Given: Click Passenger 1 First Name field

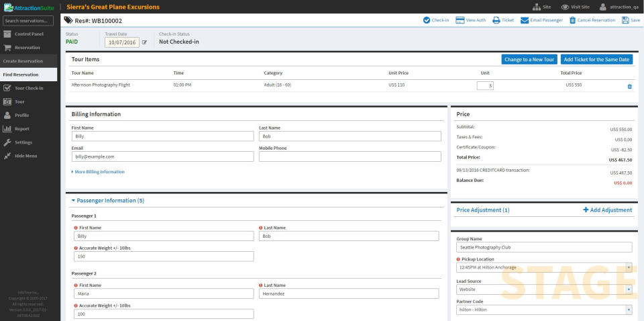Looking at the screenshot, I should pyautogui.click(x=164, y=236).
